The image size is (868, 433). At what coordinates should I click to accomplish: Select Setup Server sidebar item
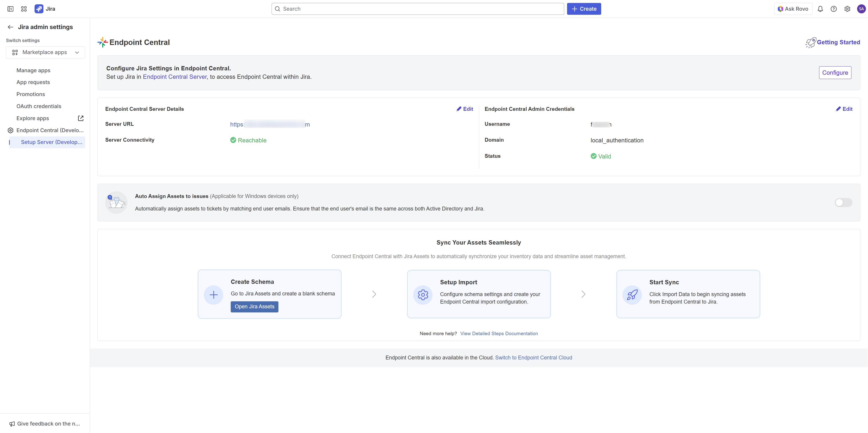point(51,142)
